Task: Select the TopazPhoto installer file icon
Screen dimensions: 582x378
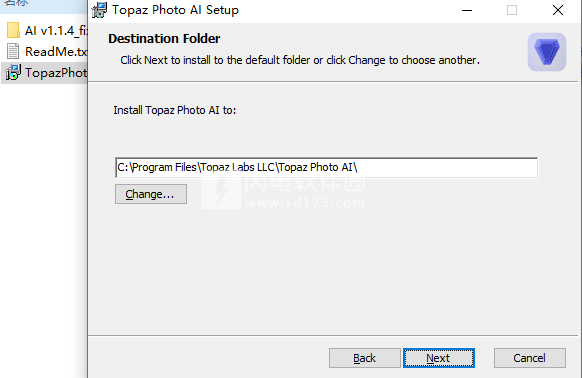Action: click(13, 72)
